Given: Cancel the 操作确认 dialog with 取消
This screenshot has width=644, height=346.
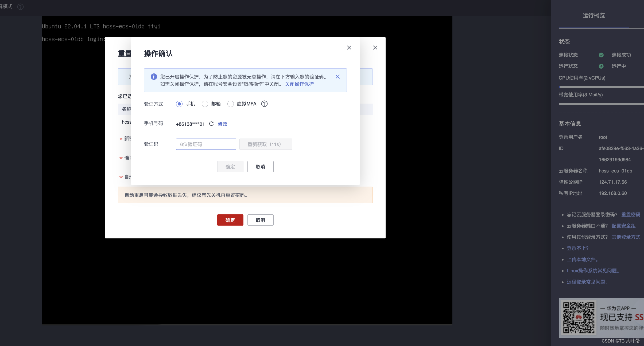Looking at the screenshot, I should click(260, 166).
